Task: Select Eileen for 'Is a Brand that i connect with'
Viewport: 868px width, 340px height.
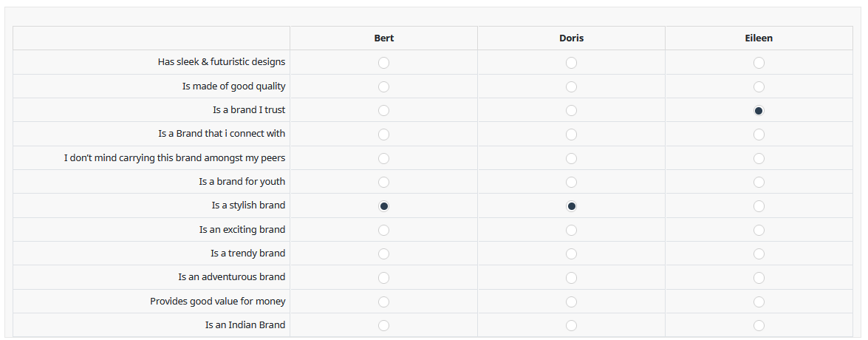Action: coord(759,135)
